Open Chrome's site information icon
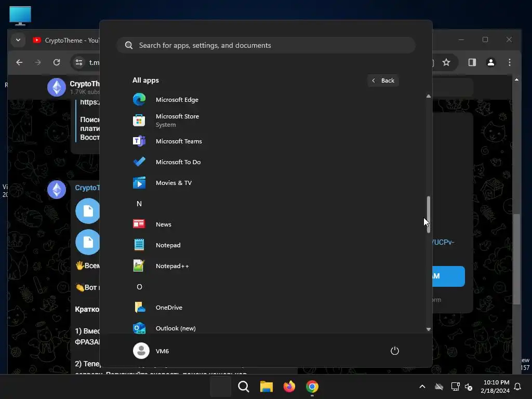The image size is (532, 399). point(79,62)
